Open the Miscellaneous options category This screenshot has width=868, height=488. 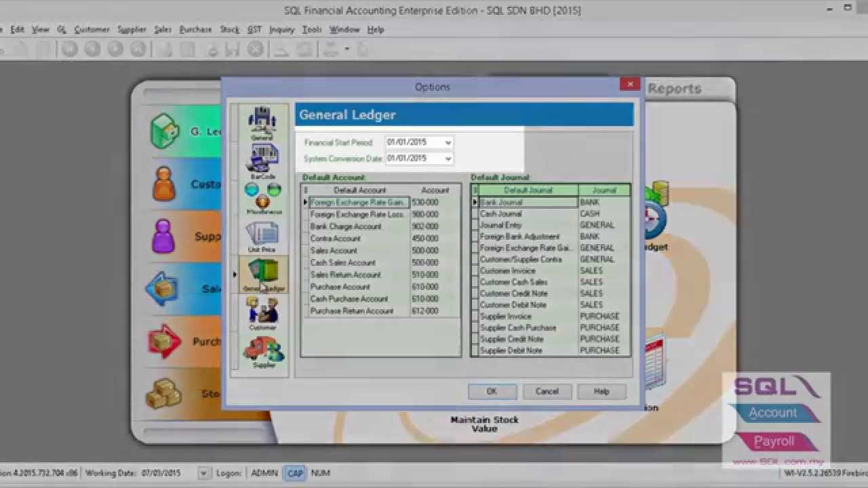click(x=263, y=199)
